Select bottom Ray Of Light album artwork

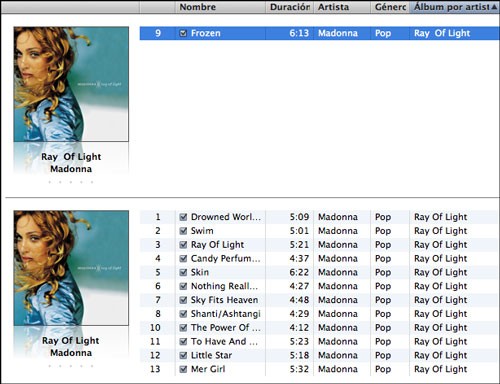71,268
